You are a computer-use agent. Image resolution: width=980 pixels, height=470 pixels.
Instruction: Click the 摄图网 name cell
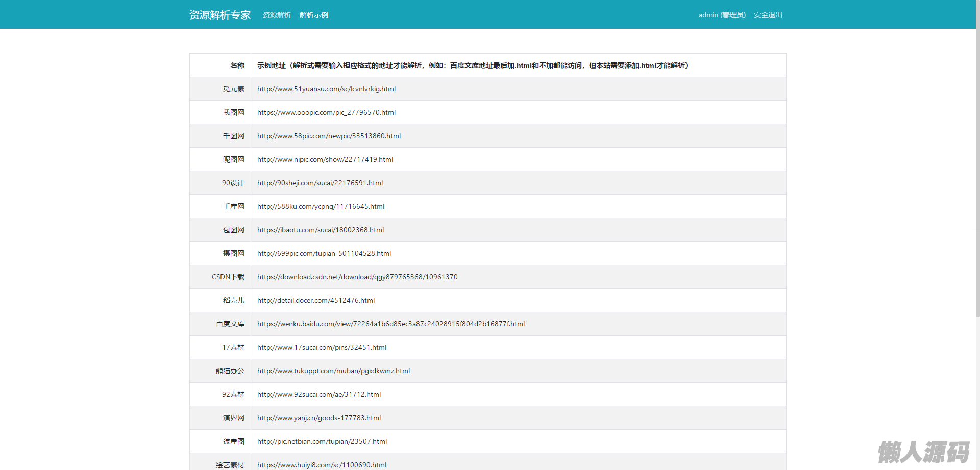pyautogui.click(x=220, y=253)
